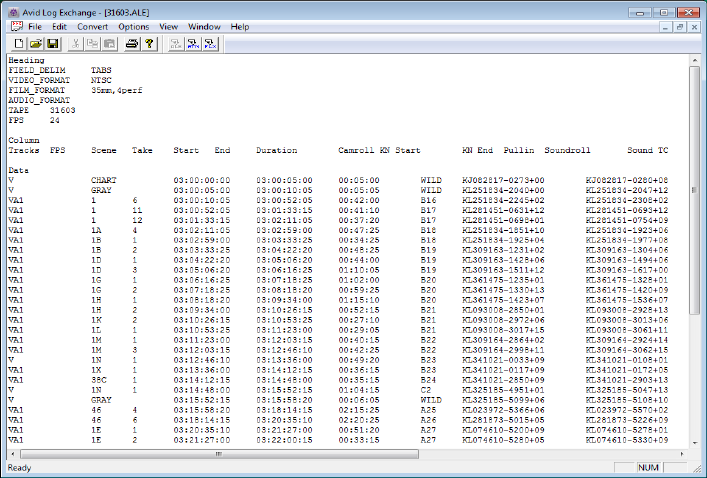Click end timecode 03:22:00:15

(x=284, y=440)
